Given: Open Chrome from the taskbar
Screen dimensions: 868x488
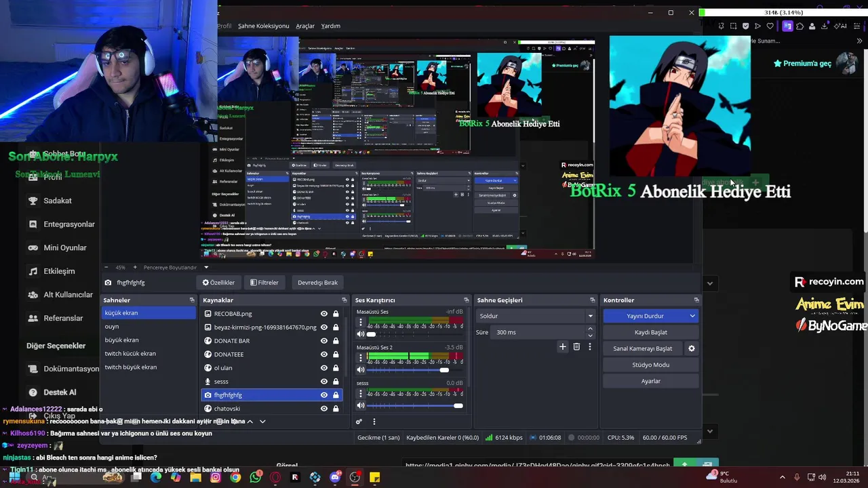Looking at the screenshot, I should pyautogui.click(x=235, y=478).
